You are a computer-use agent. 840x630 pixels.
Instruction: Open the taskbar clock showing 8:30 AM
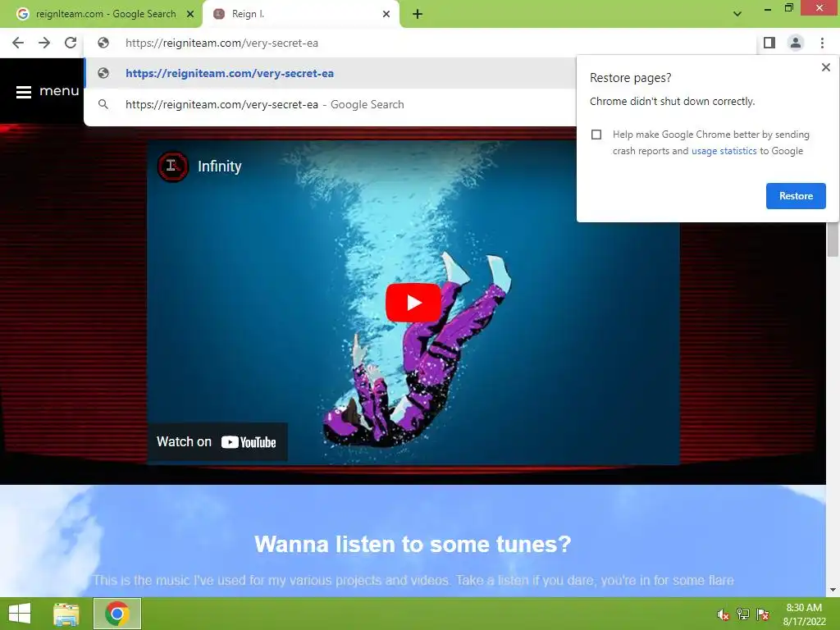(804, 614)
